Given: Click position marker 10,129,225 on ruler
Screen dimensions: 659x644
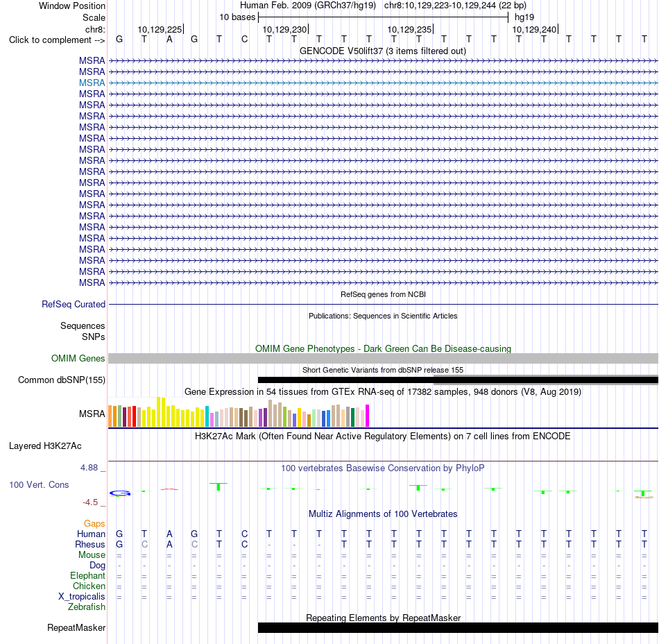Looking at the screenshot, I should click(x=160, y=29).
